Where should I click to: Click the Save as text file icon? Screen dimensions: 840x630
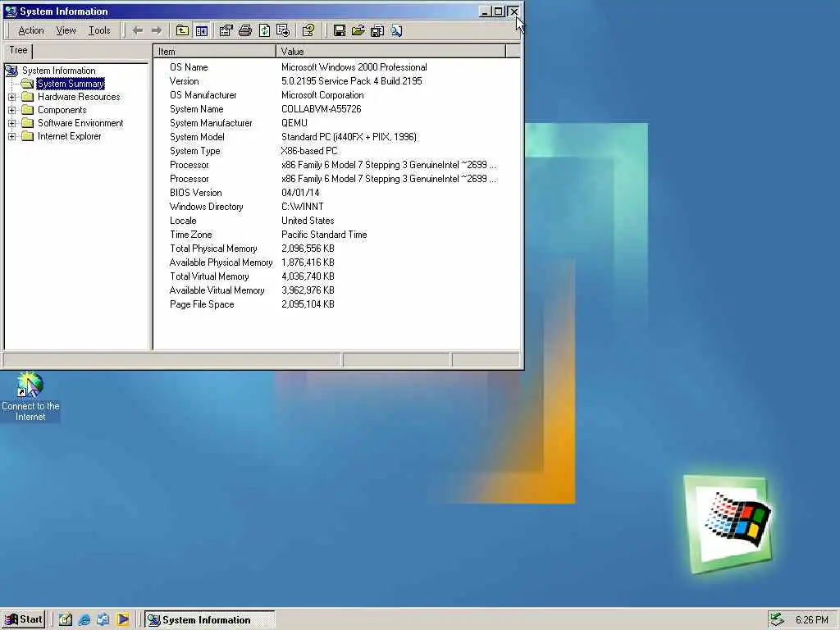[377, 30]
